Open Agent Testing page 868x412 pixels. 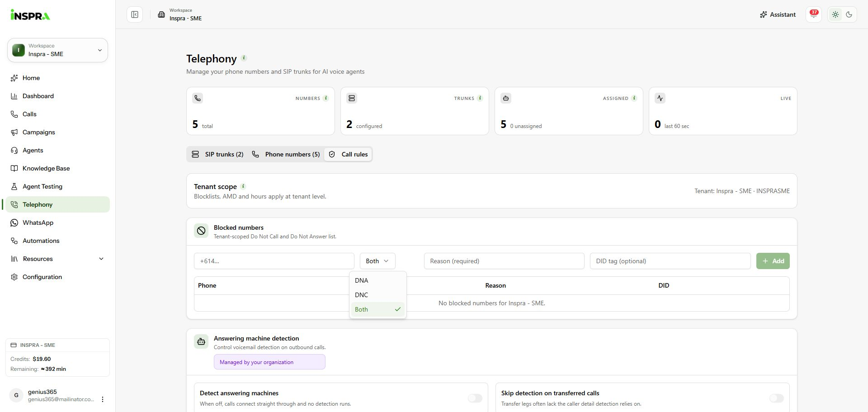coord(57,186)
